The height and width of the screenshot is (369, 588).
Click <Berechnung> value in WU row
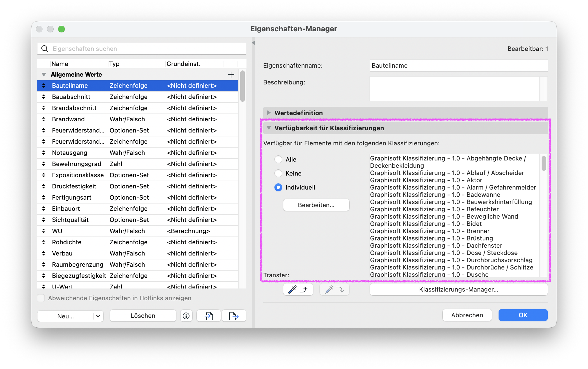[188, 231]
